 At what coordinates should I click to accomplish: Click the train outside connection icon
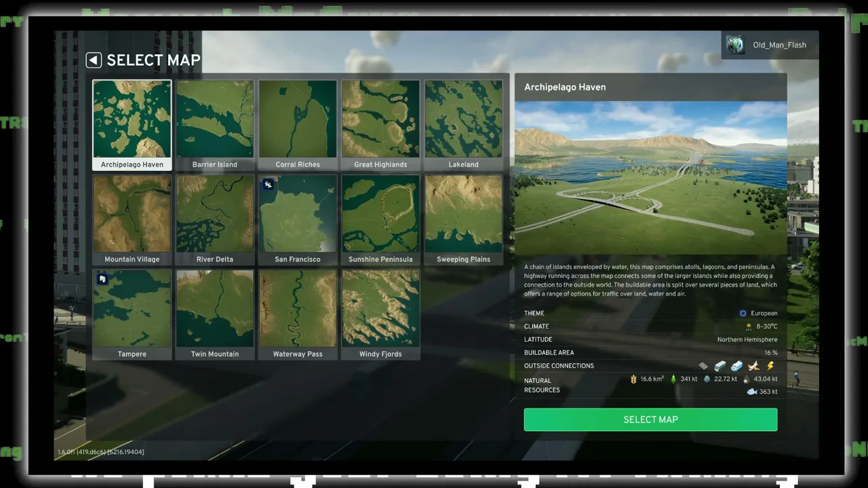(x=720, y=366)
